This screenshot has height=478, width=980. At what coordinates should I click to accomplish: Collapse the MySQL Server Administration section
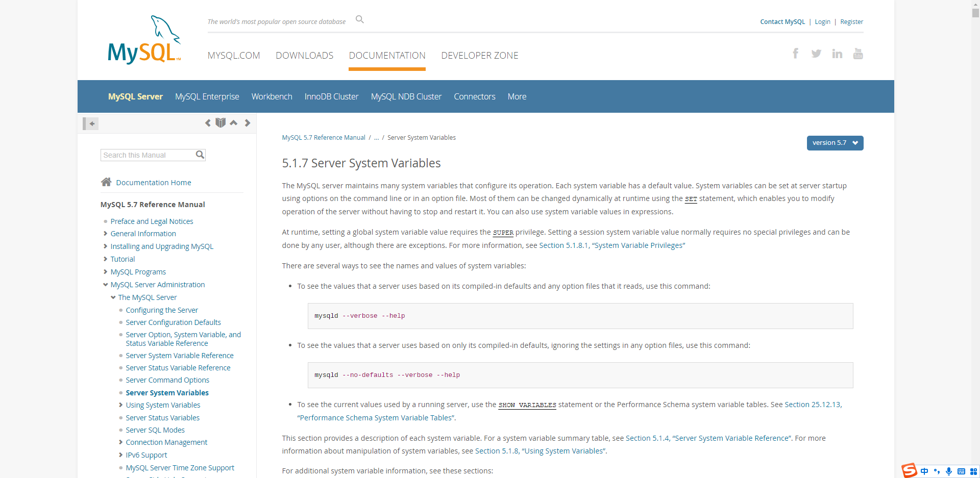(x=105, y=285)
